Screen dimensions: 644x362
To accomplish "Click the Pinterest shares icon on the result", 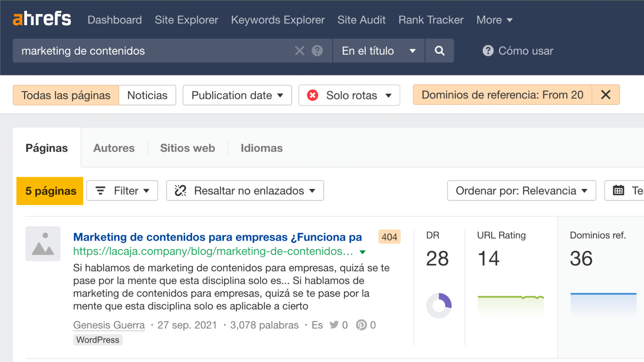I will [x=361, y=325].
